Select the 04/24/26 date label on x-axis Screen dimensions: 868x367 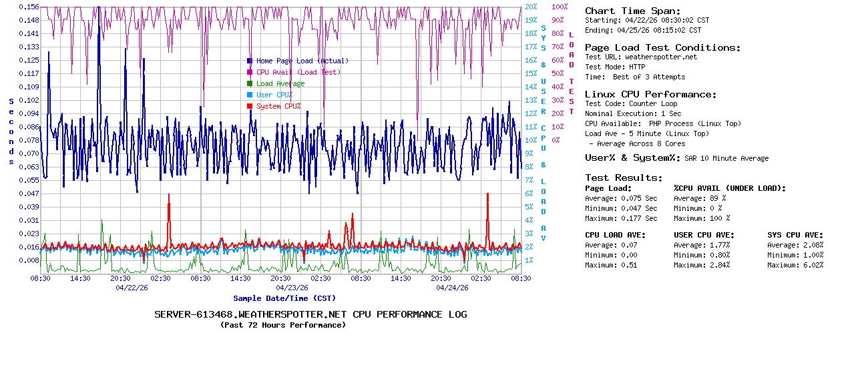point(452,288)
